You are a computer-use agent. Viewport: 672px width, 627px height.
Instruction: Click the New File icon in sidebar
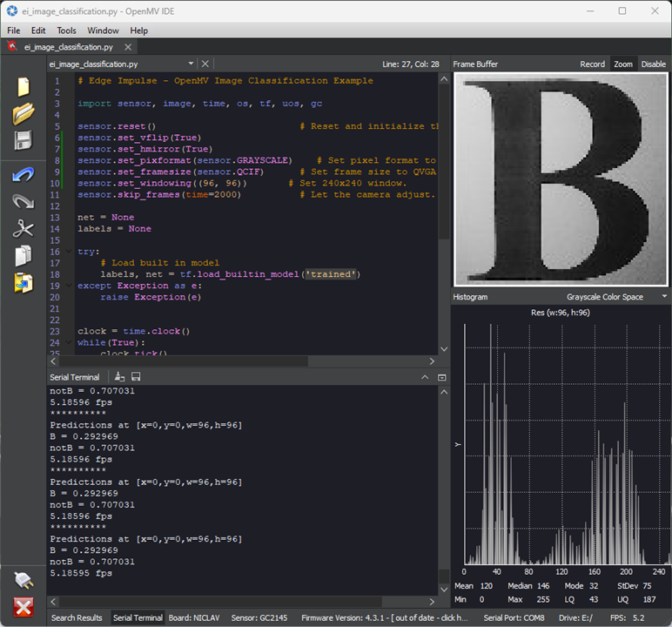point(24,87)
